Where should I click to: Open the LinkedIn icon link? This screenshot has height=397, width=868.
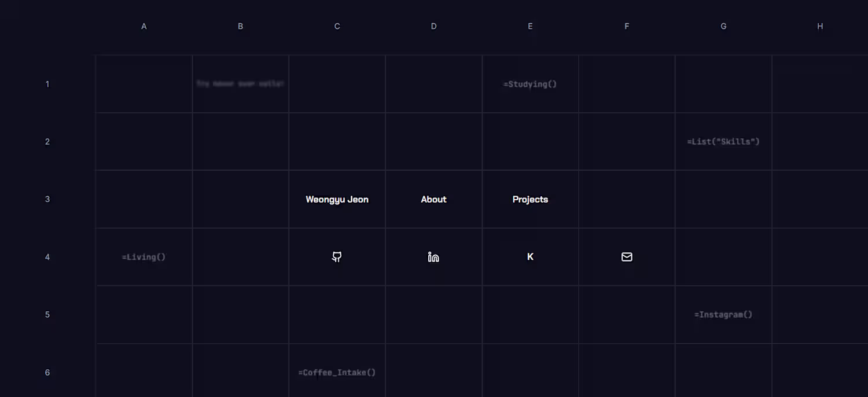tap(433, 257)
